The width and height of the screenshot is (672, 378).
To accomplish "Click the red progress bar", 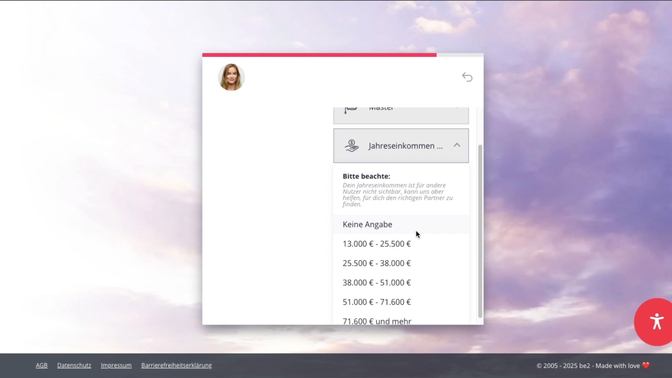I will tap(319, 55).
